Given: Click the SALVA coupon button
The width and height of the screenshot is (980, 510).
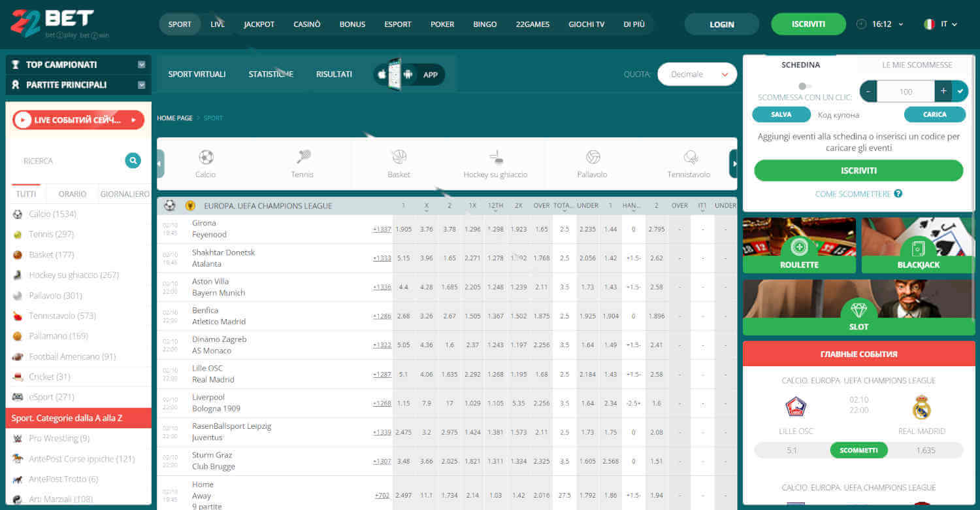Looking at the screenshot, I should [781, 114].
